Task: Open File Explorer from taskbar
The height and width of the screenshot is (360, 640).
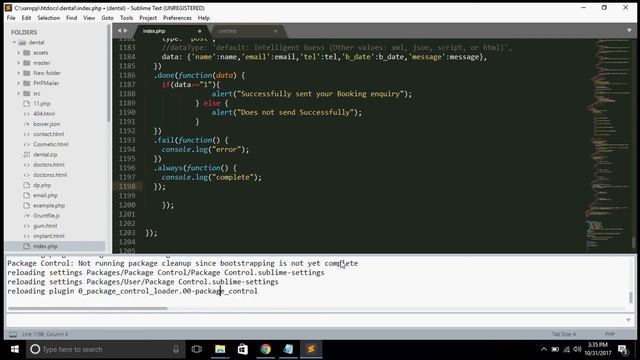Action: click(x=220, y=349)
